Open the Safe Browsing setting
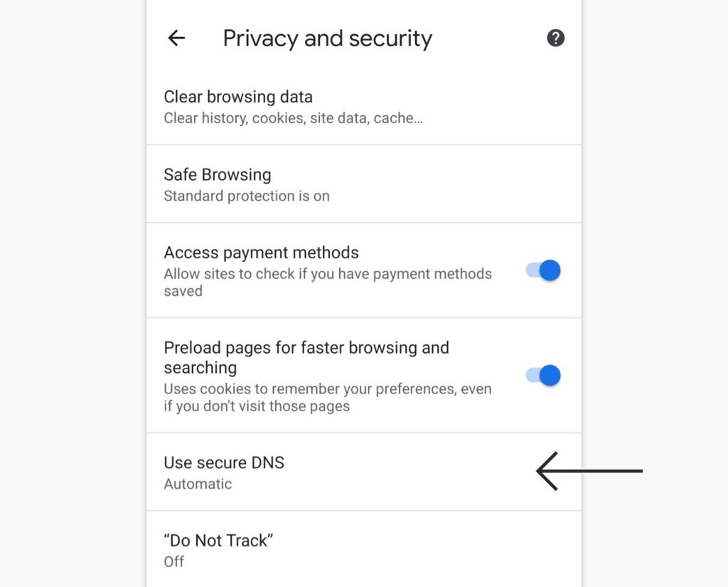The image size is (728, 587). pyautogui.click(x=218, y=175)
